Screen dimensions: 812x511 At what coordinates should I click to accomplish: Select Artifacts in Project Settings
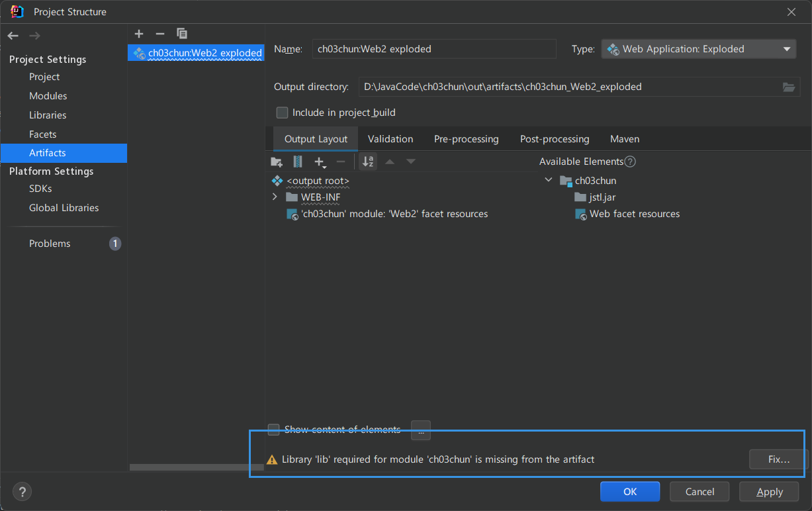click(64, 153)
